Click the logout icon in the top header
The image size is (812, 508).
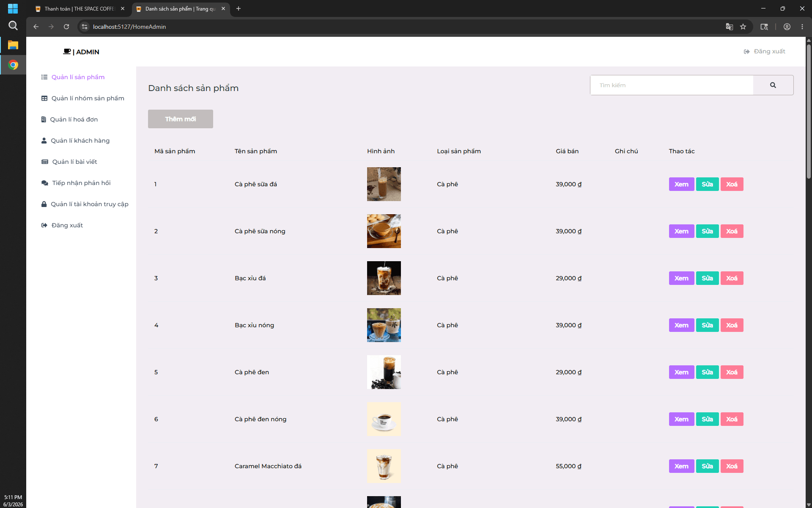click(746, 52)
